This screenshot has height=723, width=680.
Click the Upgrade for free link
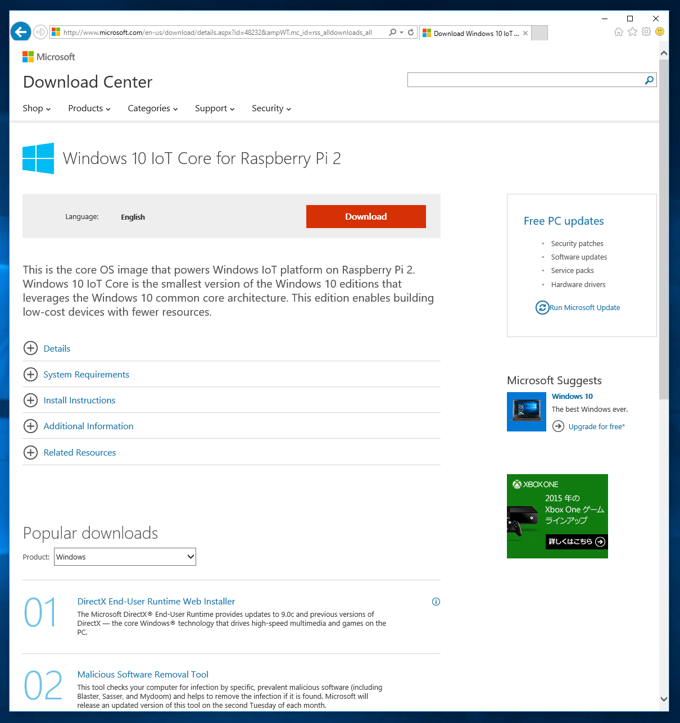597,427
